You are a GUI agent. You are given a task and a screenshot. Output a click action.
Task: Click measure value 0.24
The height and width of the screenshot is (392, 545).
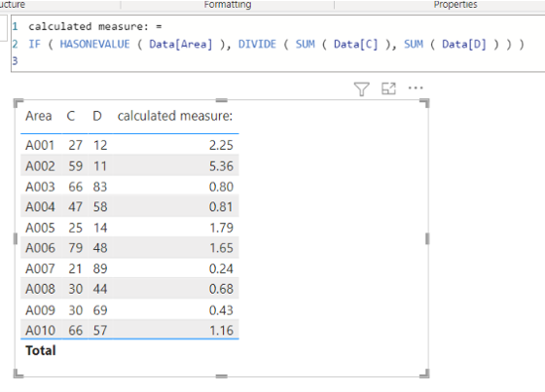[x=221, y=269]
